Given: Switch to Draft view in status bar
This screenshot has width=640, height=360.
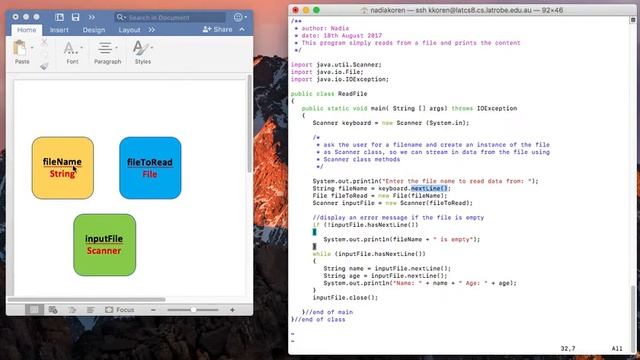Looking at the screenshot, I should pos(91,310).
